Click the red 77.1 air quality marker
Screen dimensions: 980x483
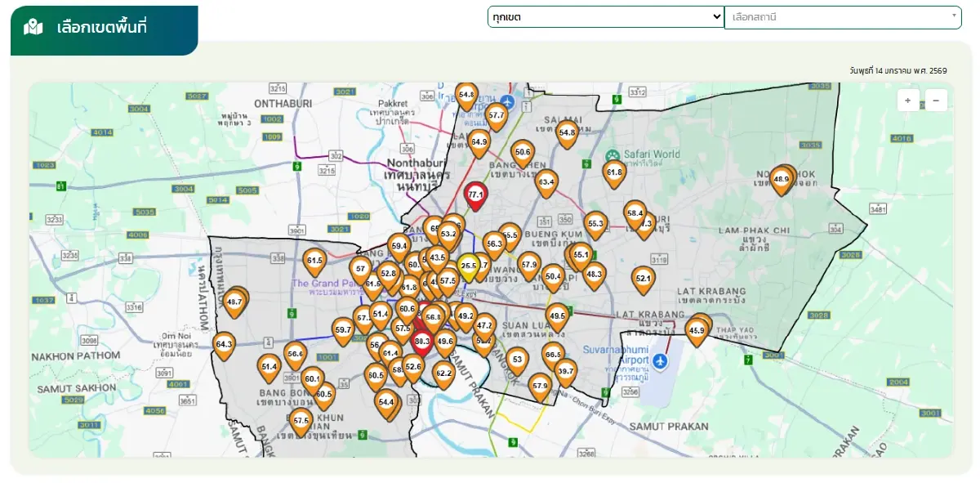click(x=475, y=195)
